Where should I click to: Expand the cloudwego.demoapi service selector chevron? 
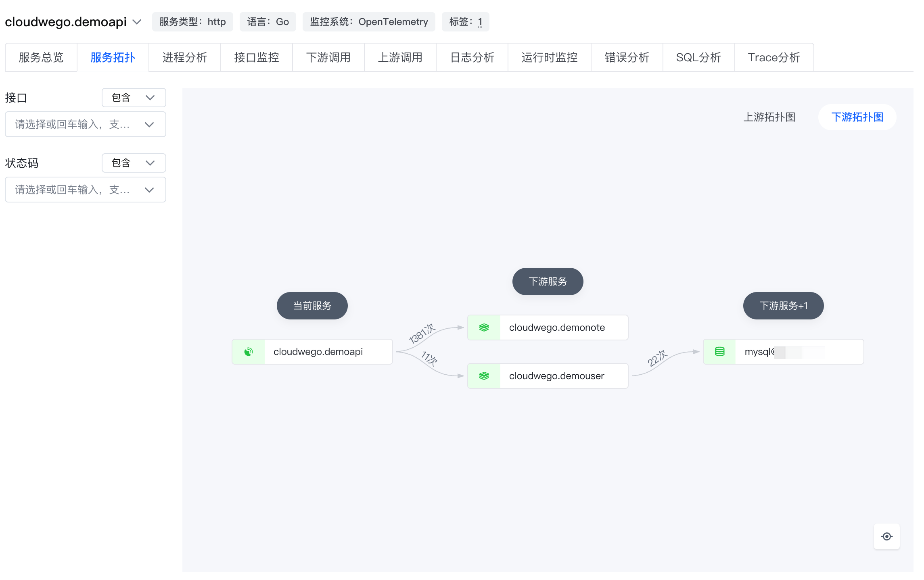coord(137,22)
